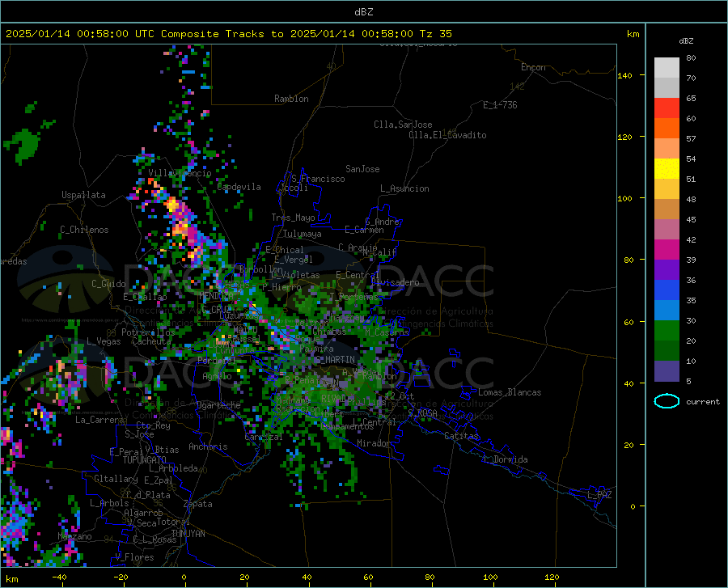This screenshot has width=728, height=588.
Task: Click the -40 tick on bottom km axis
Action: coord(59,577)
